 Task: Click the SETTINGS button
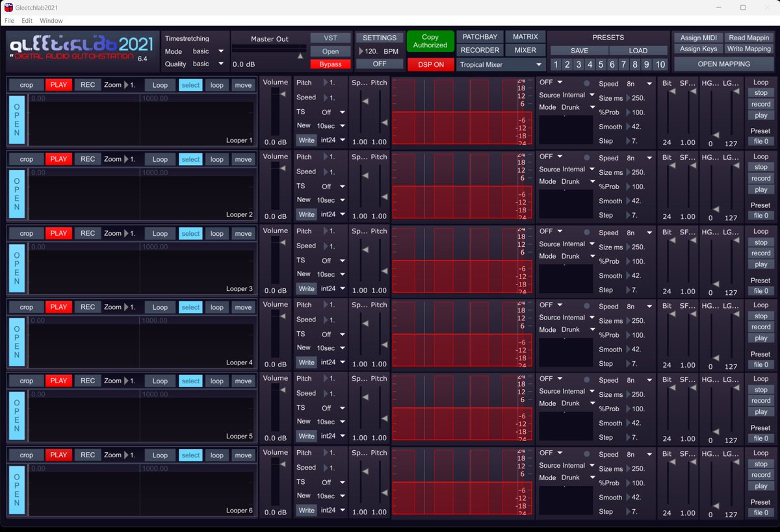point(380,38)
